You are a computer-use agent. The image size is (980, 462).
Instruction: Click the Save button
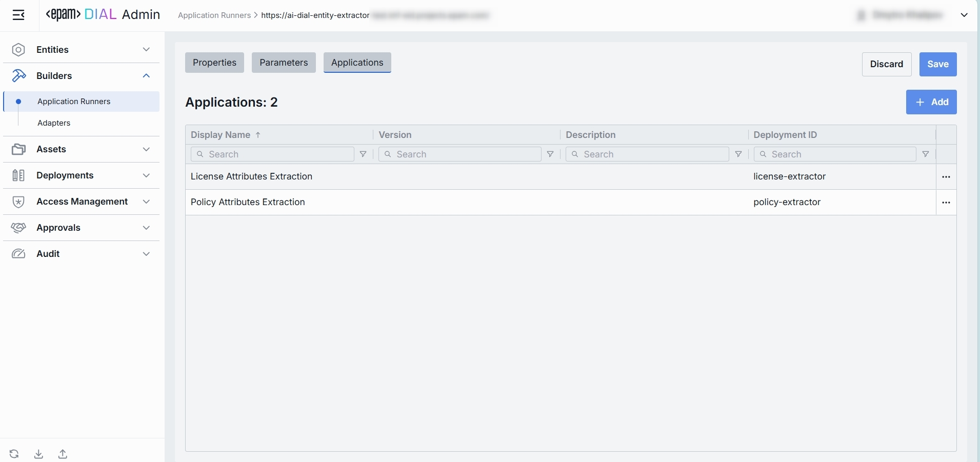(x=938, y=64)
